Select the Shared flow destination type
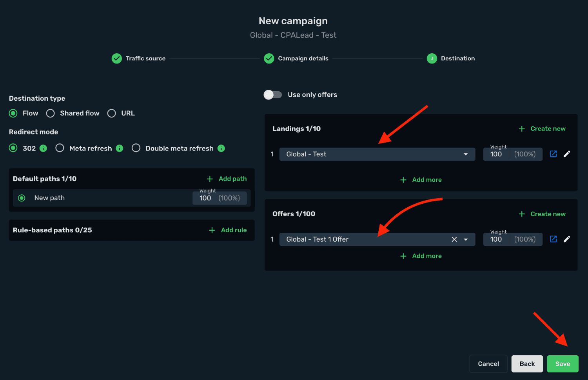This screenshot has height=380, width=588. pyautogui.click(x=51, y=113)
